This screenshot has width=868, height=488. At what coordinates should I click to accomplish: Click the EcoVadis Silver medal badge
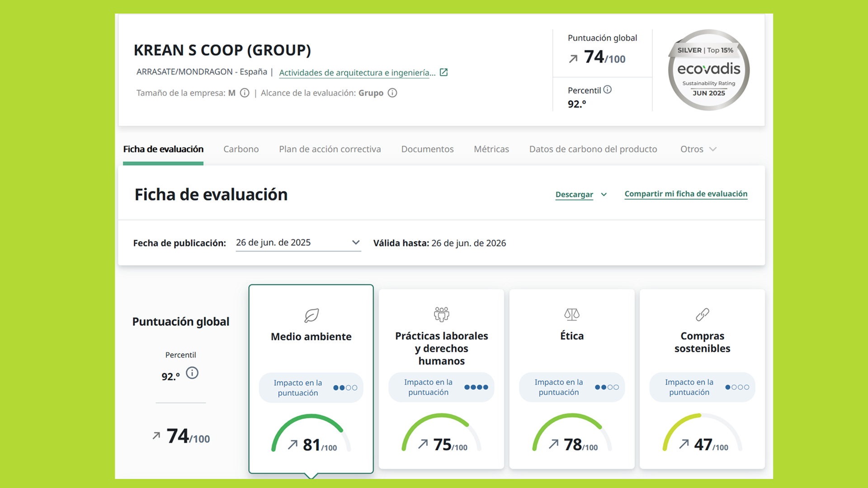pyautogui.click(x=708, y=70)
